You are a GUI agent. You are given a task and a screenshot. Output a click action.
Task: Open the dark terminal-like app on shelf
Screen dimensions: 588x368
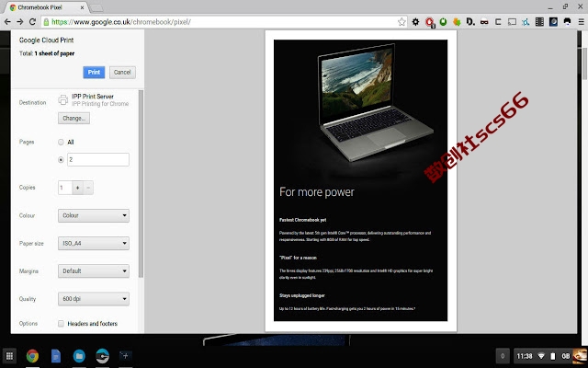click(x=125, y=355)
